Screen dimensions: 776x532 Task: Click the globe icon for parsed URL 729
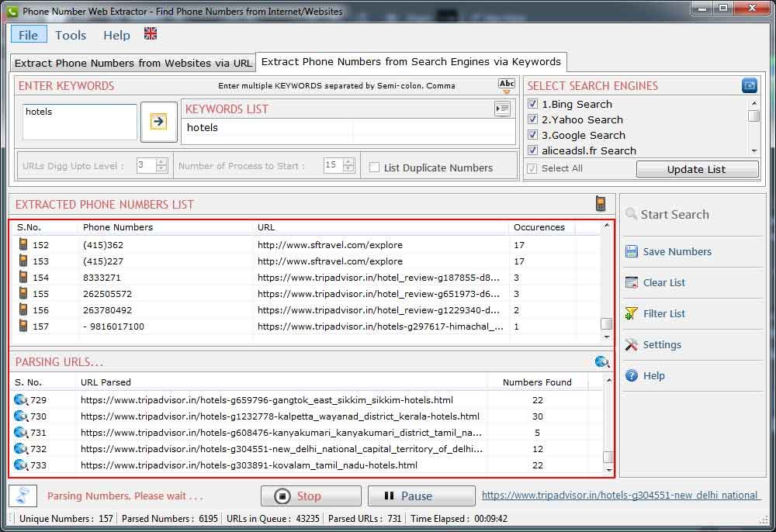tap(21, 399)
